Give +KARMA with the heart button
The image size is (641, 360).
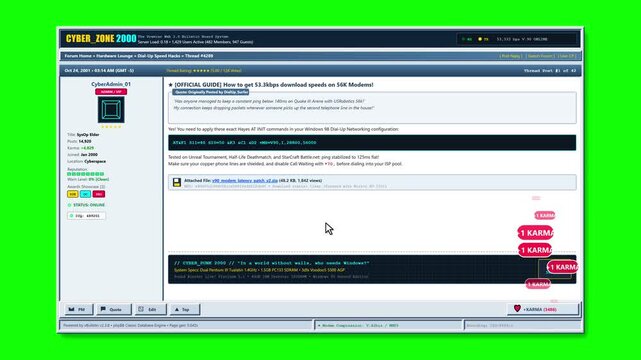(543, 309)
